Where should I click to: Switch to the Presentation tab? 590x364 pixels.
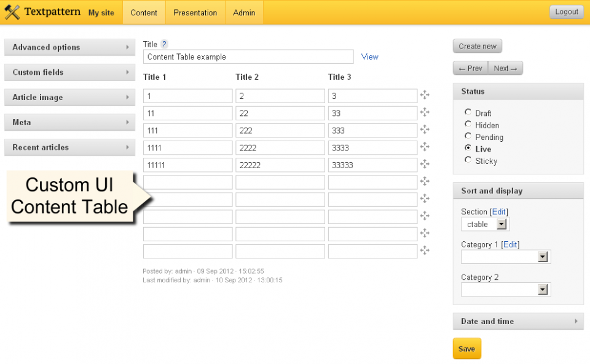pos(195,12)
